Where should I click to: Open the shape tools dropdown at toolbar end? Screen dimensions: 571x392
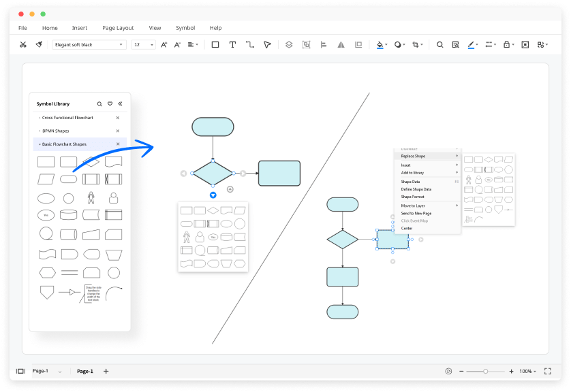[542, 44]
